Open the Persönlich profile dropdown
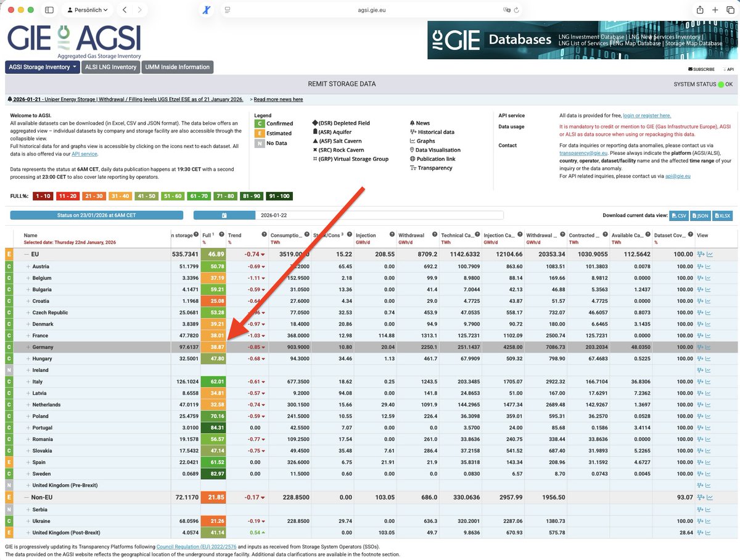The width and height of the screenshot is (740, 560). pyautogui.click(x=88, y=10)
